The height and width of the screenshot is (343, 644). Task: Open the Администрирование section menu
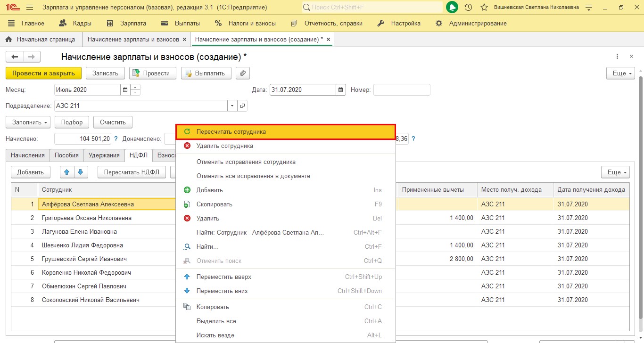click(471, 23)
